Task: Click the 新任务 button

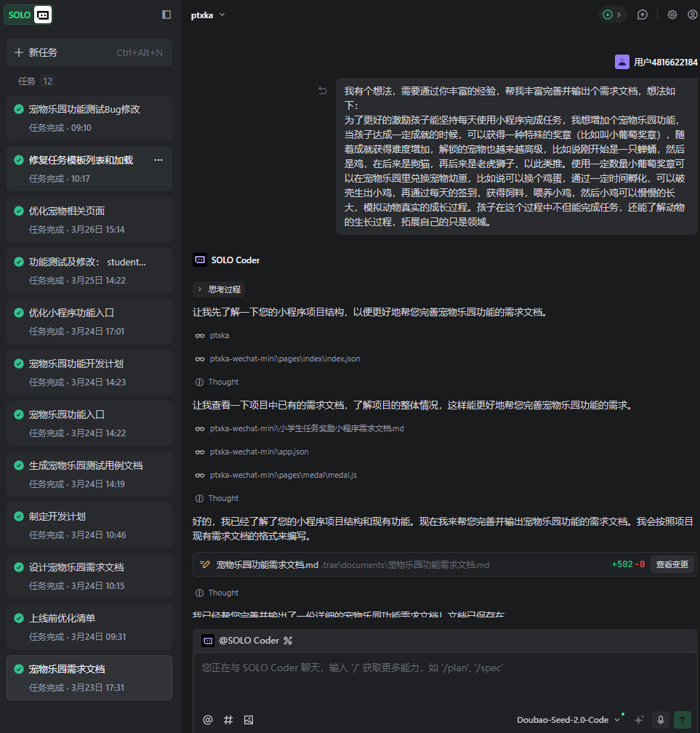Action: click(89, 52)
